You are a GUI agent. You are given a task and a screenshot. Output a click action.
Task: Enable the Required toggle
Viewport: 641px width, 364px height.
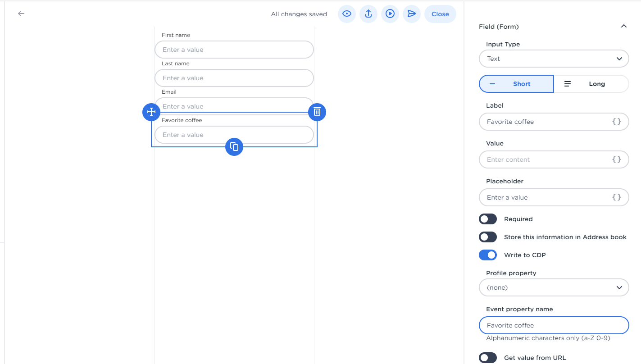pos(487,219)
